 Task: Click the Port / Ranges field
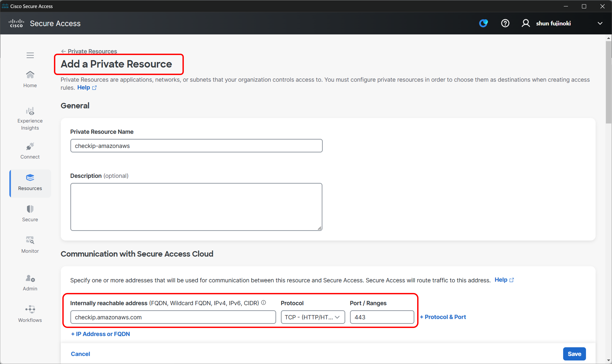pos(382,317)
